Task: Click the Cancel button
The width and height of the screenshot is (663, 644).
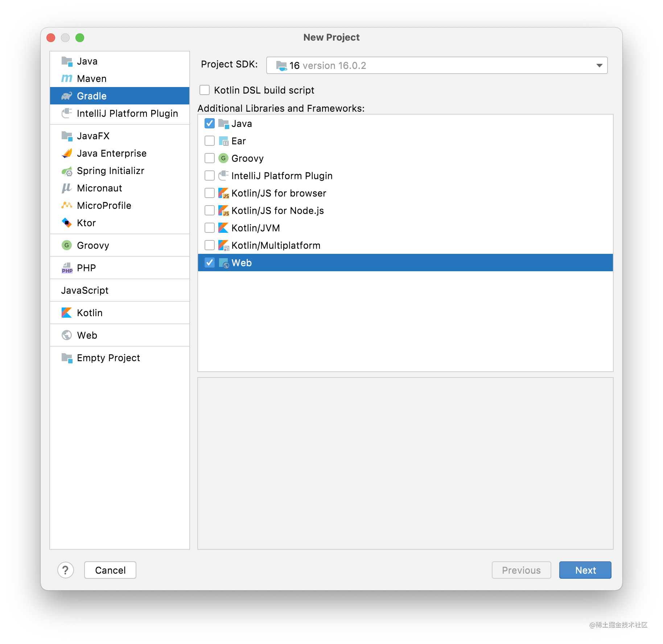Action: [x=110, y=570]
